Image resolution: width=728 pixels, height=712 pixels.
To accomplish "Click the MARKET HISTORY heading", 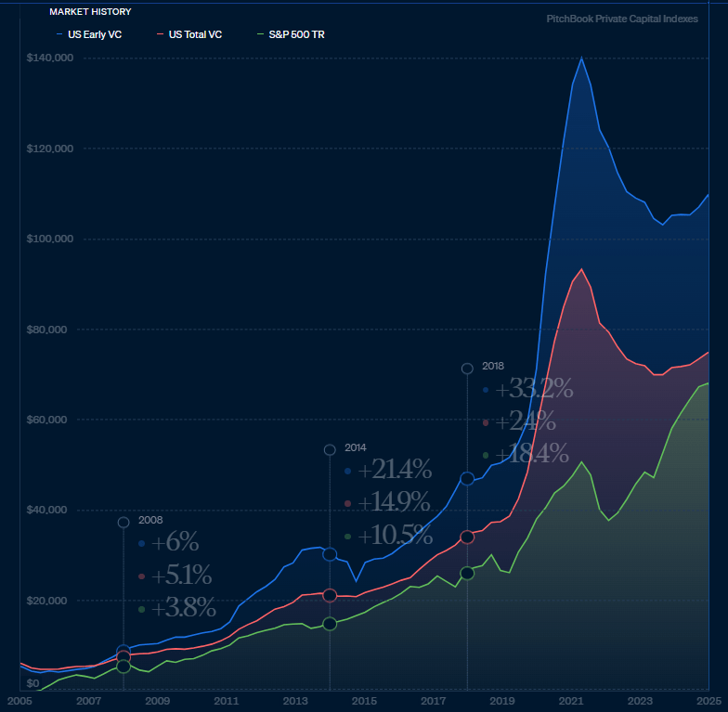I will click(90, 12).
